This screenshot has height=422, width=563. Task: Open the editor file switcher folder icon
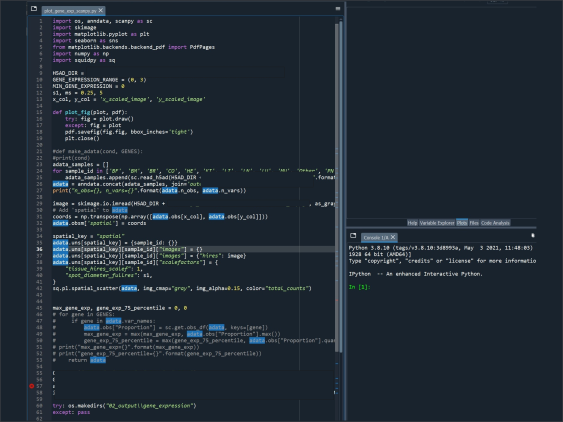pos(34,8)
